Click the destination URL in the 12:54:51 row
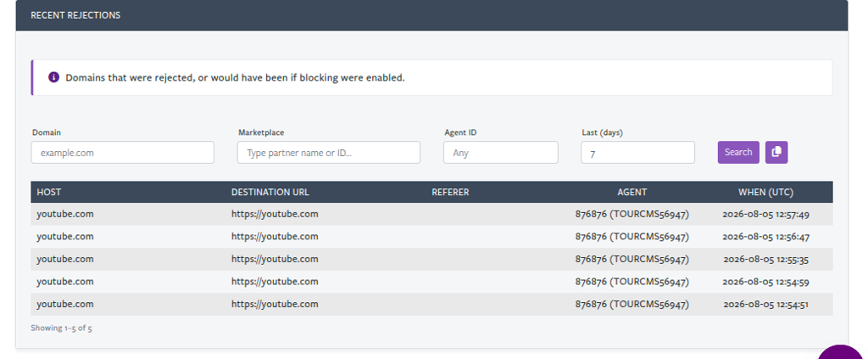 pyautogui.click(x=275, y=304)
